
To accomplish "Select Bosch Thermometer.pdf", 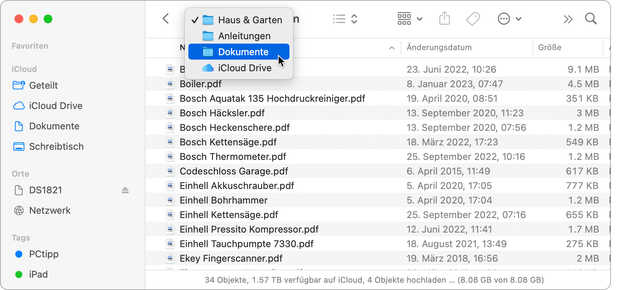I will 233,157.
